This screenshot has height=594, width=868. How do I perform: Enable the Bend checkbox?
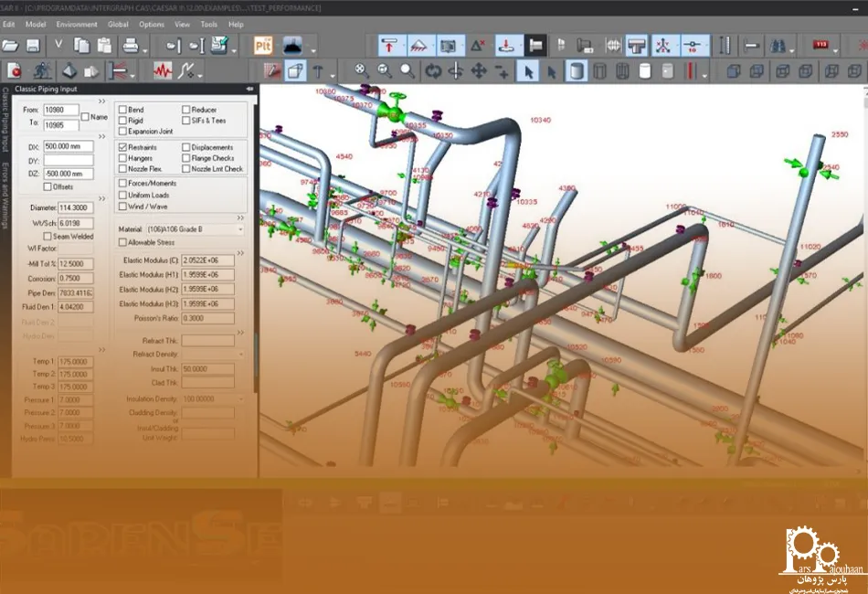click(x=123, y=110)
